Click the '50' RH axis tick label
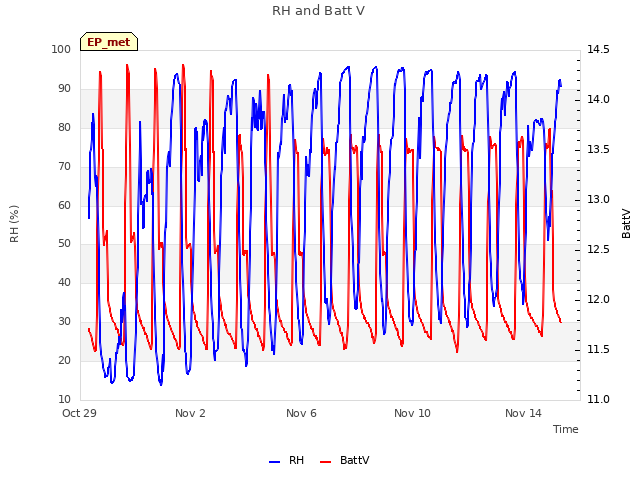Image resolution: width=640 pixels, height=480 pixels. coord(64,244)
